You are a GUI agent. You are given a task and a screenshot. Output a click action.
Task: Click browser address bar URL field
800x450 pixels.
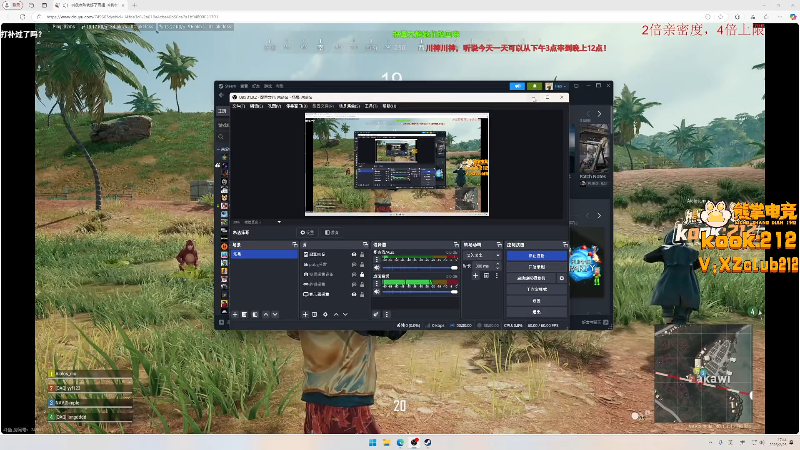coord(367,16)
